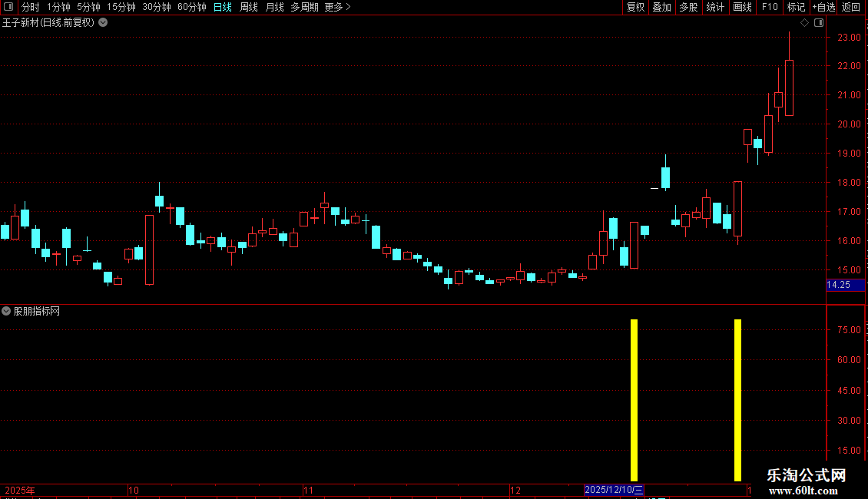Select the 1分钟 period
This screenshot has width=868, height=499.
pos(58,7)
